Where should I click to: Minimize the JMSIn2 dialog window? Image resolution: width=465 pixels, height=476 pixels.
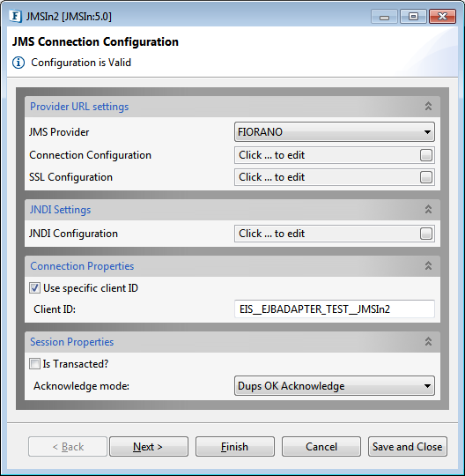point(384,17)
